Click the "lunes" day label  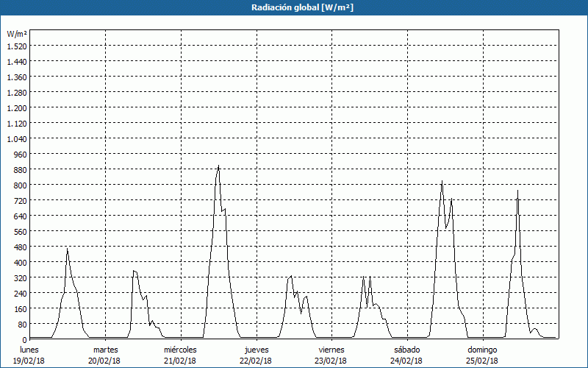[x=29, y=350]
